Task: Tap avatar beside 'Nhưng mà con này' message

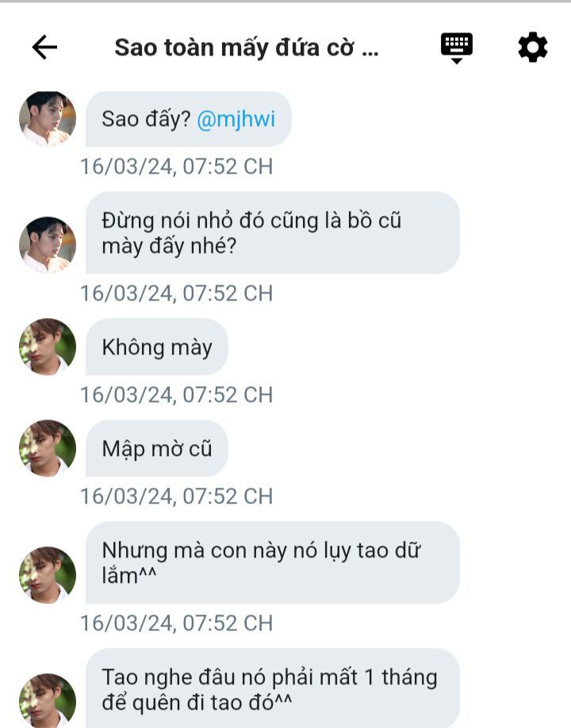Action: (48, 575)
